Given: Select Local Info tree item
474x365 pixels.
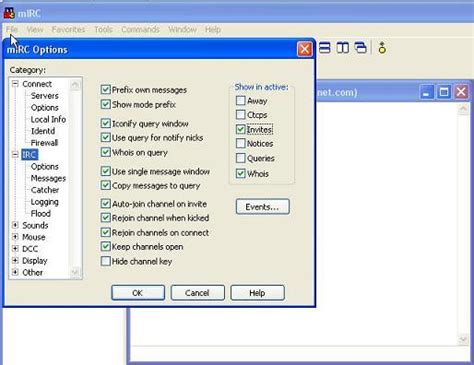Looking at the screenshot, I should [48, 119].
